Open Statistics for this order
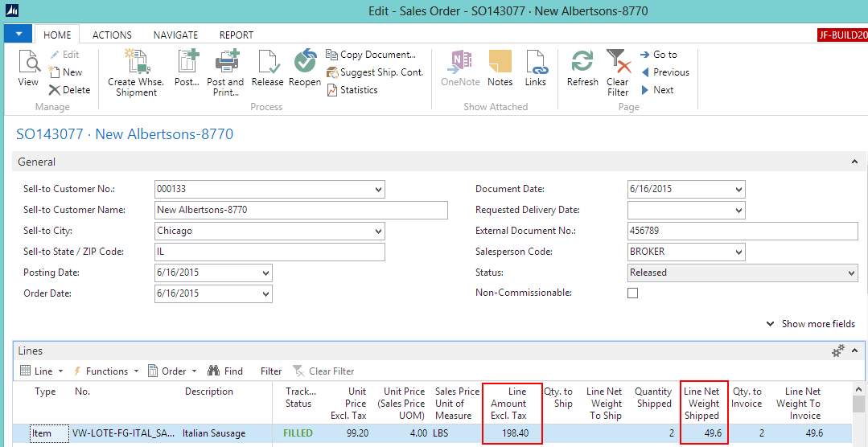The height and width of the screenshot is (447, 868). 352,90
